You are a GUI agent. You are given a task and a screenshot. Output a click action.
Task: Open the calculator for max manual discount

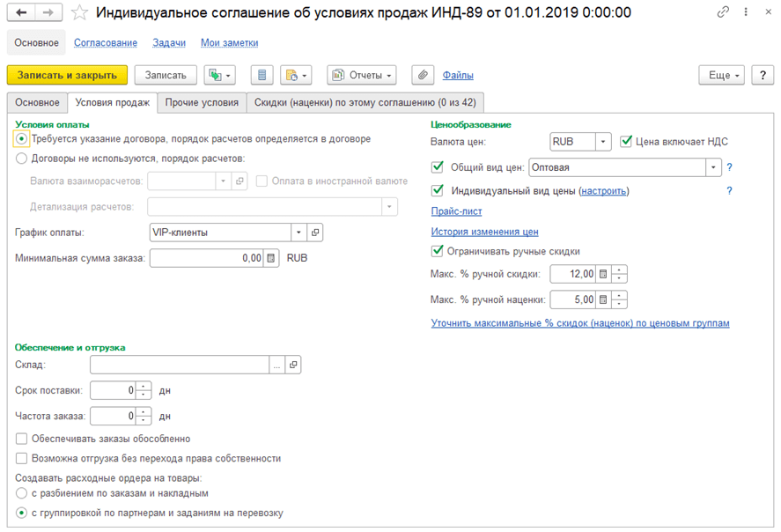pos(603,274)
